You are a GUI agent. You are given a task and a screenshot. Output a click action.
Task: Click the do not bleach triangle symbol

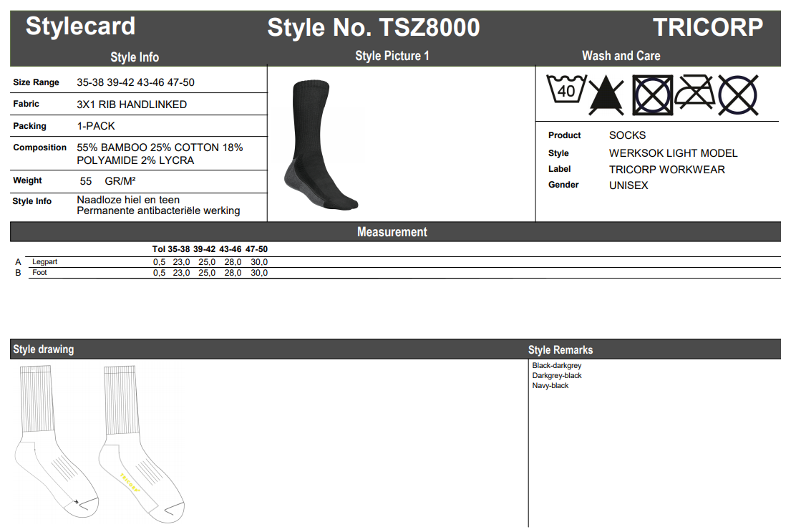[606, 96]
